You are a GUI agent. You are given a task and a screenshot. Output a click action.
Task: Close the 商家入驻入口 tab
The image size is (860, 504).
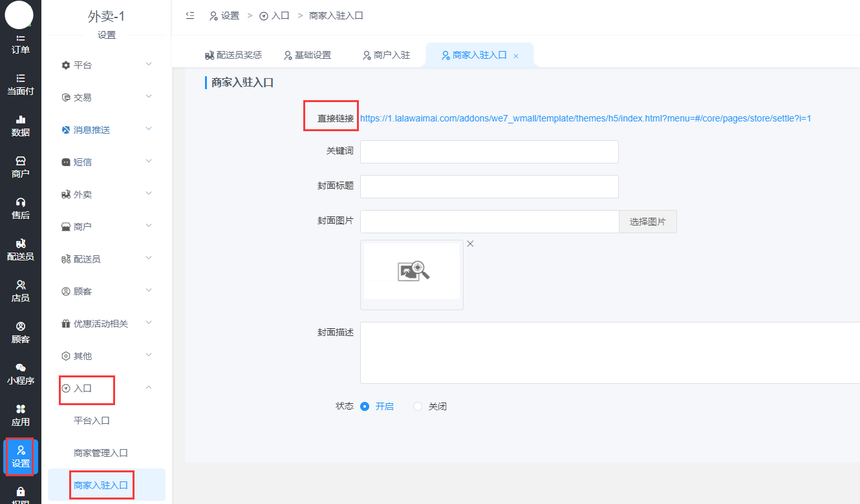pyautogui.click(x=516, y=56)
